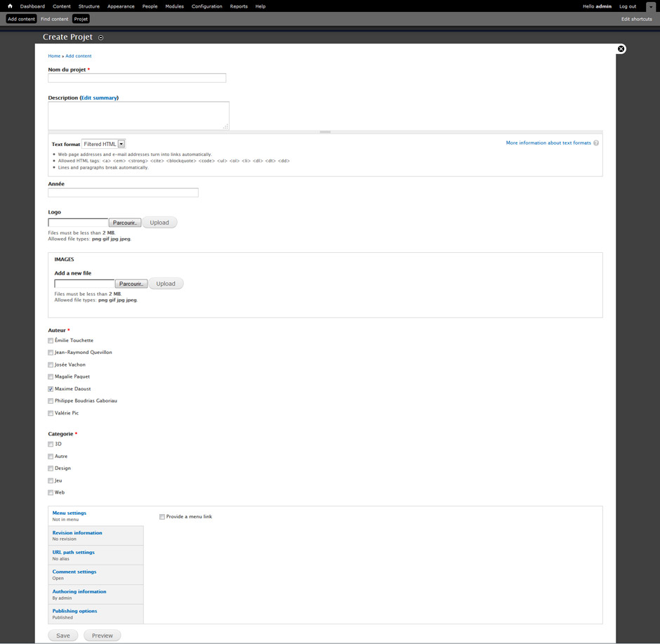Click the Edit shortcuts link
The width and height of the screenshot is (660, 644).
636,19
